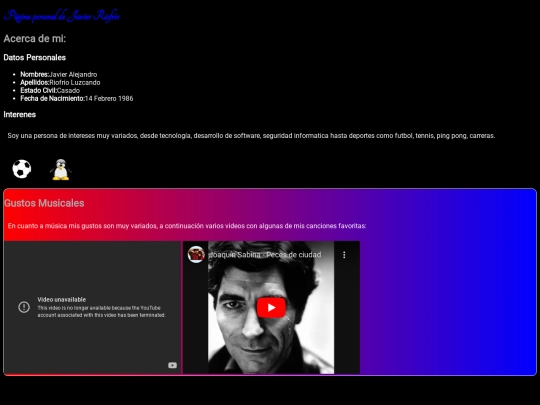Click the soccer ball image
540x405 pixels.
22,169
